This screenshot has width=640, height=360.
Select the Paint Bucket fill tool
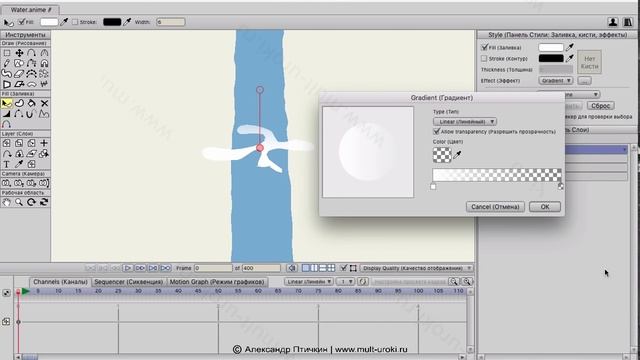click(x=31, y=103)
